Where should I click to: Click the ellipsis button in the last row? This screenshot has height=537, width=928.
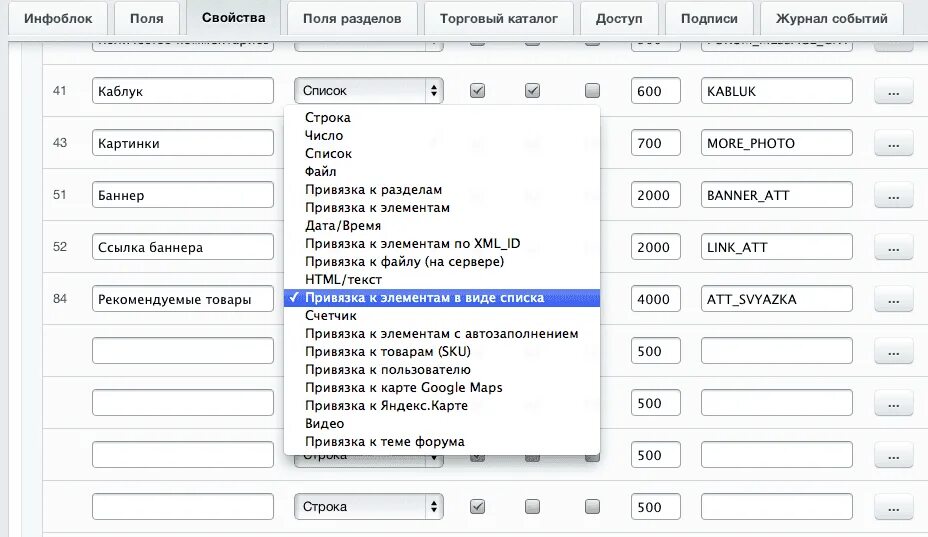coord(893,507)
